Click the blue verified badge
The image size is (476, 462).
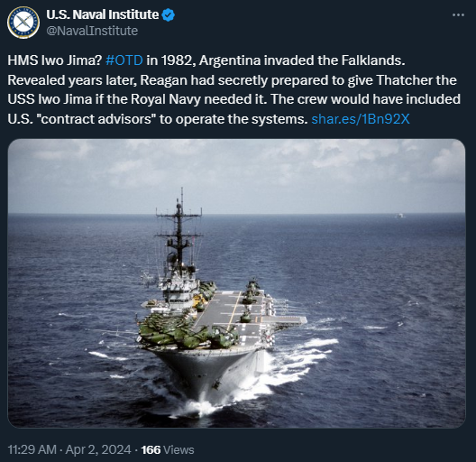(x=168, y=15)
